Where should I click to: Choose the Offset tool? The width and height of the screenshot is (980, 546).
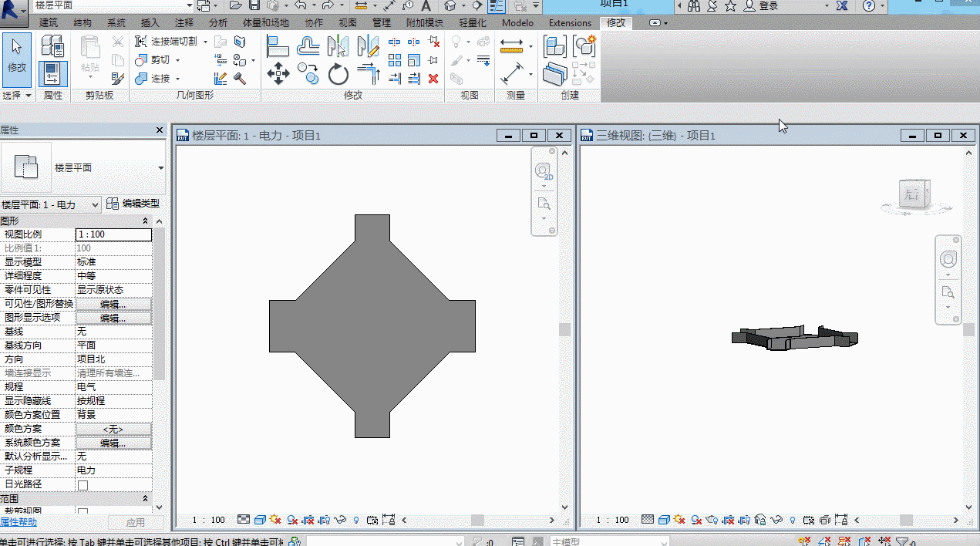click(x=308, y=46)
